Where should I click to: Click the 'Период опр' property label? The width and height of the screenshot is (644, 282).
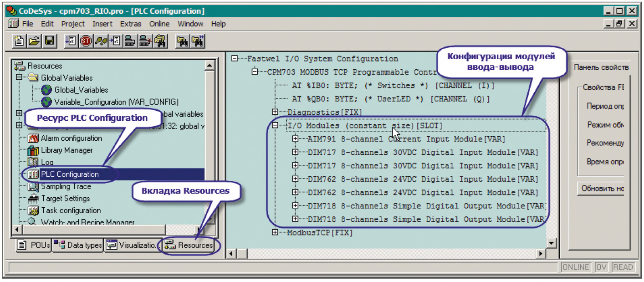(x=605, y=107)
